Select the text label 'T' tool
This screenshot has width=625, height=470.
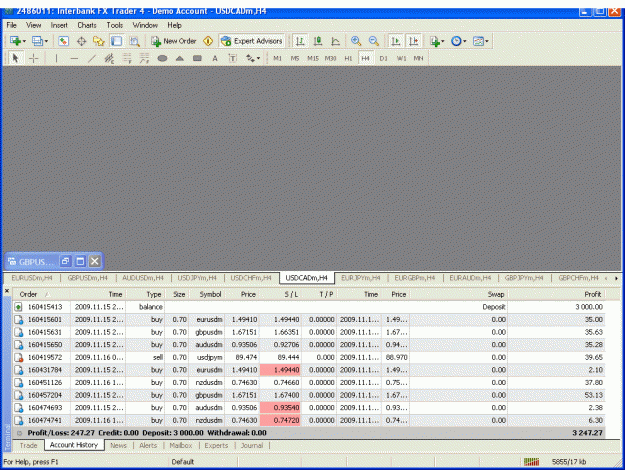tap(232, 58)
